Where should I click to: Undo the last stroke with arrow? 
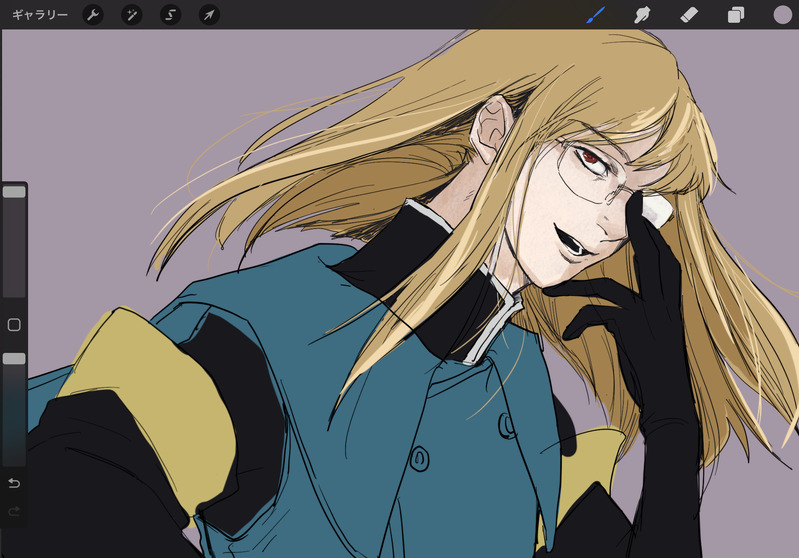coord(14,483)
